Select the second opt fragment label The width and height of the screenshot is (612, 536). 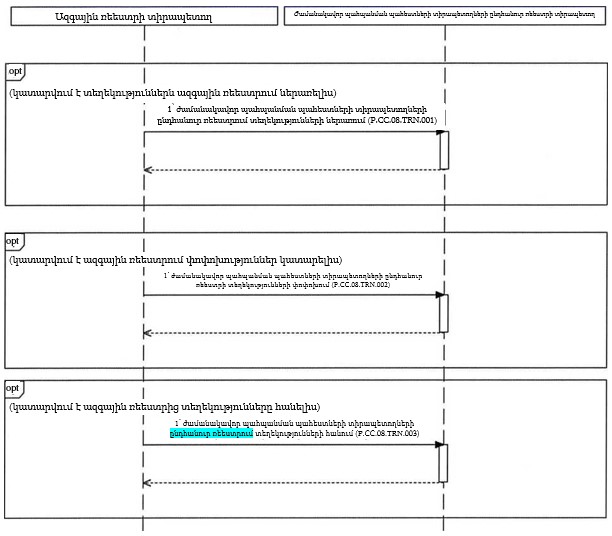pyautogui.click(x=14, y=241)
